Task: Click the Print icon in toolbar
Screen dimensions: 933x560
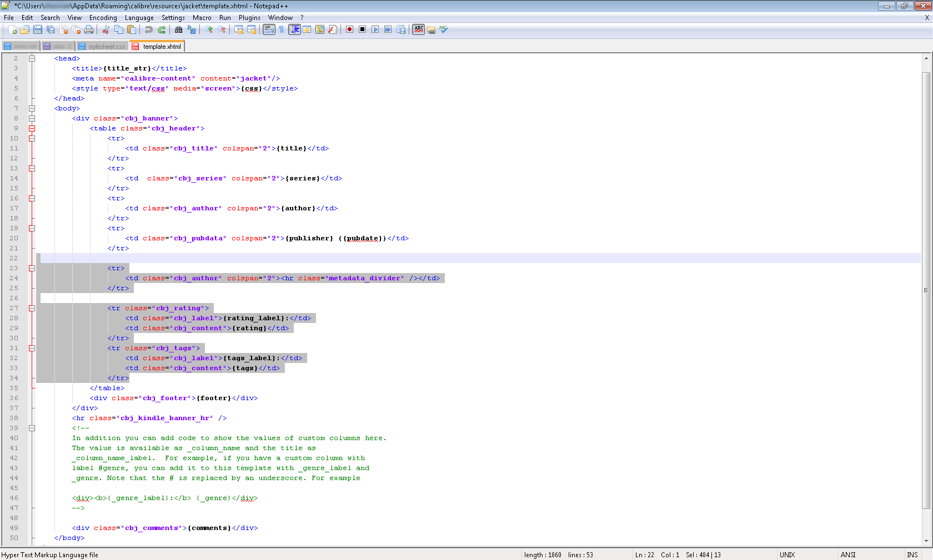Action: click(x=89, y=30)
